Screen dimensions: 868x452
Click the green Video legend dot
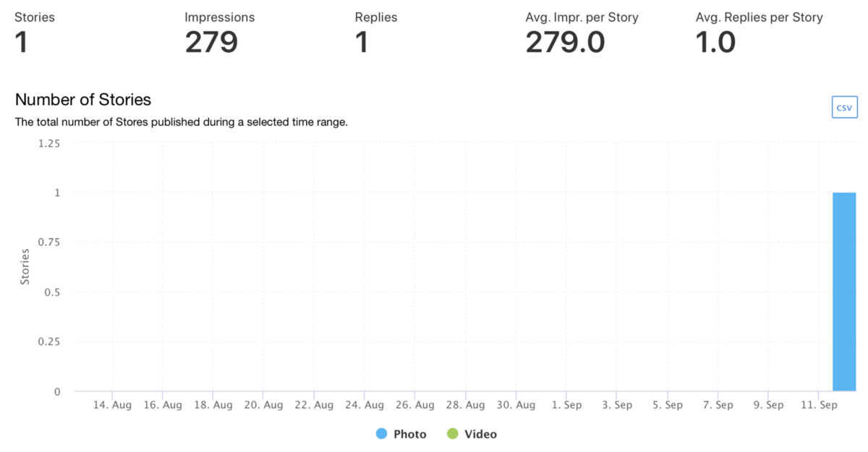(x=453, y=434)
